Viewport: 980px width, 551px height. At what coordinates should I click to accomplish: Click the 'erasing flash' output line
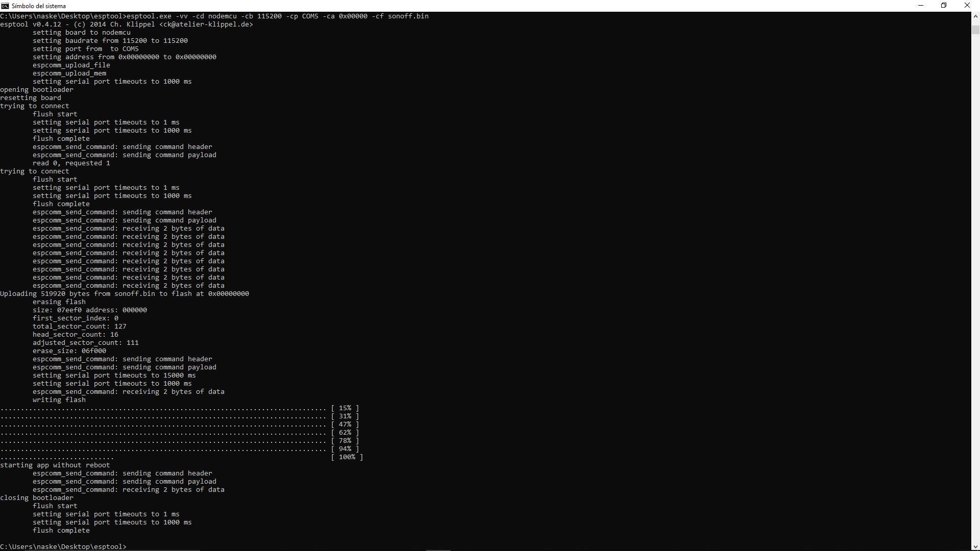pyautogui.click(x=59, y=302)
